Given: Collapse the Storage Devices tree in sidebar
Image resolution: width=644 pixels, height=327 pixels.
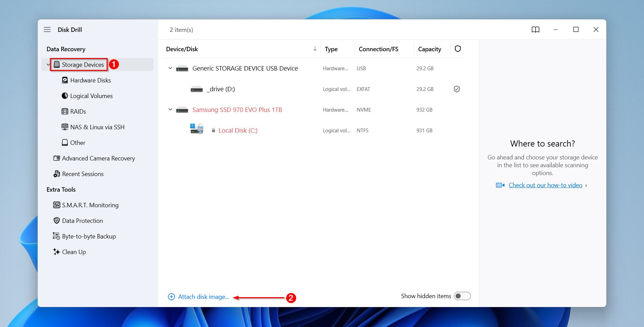Looking at the screenshot, I should pyautogui.click(x=48, y=64).
